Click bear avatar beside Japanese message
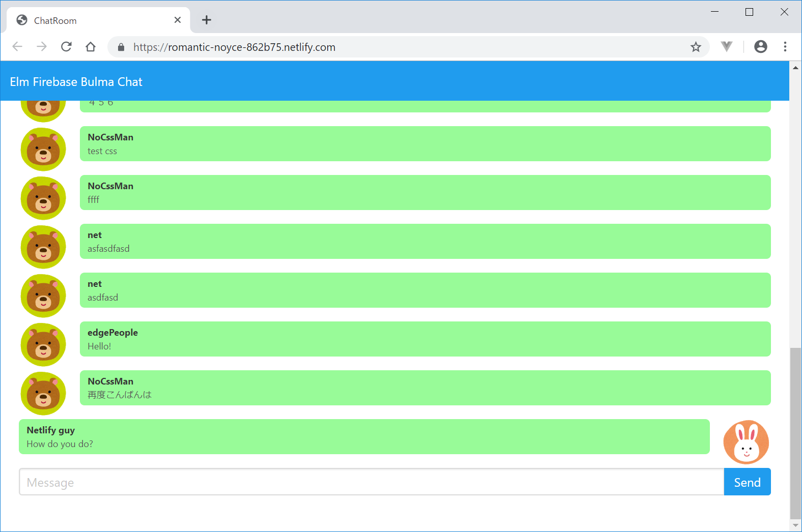Screen dimensions: 802x532 43,394
